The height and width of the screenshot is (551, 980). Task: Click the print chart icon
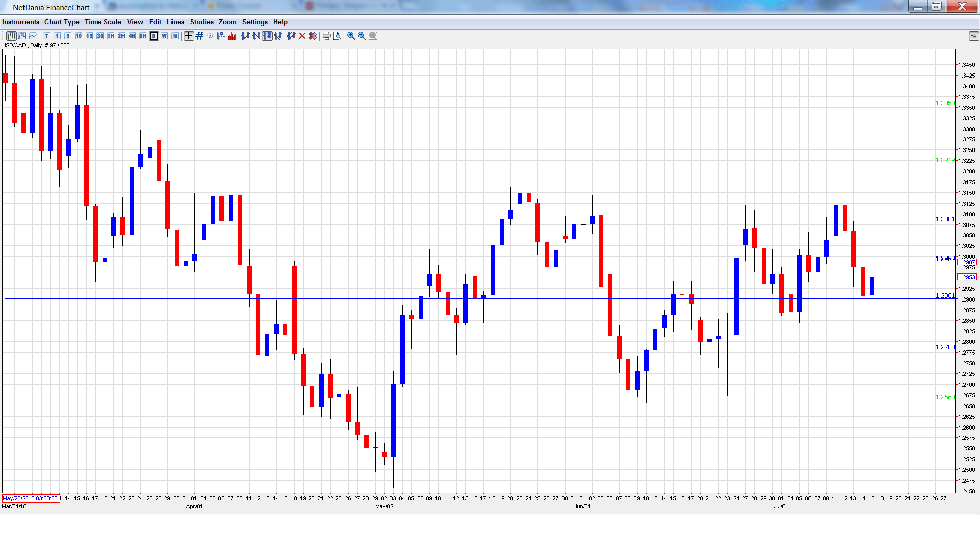pos(327,36)
